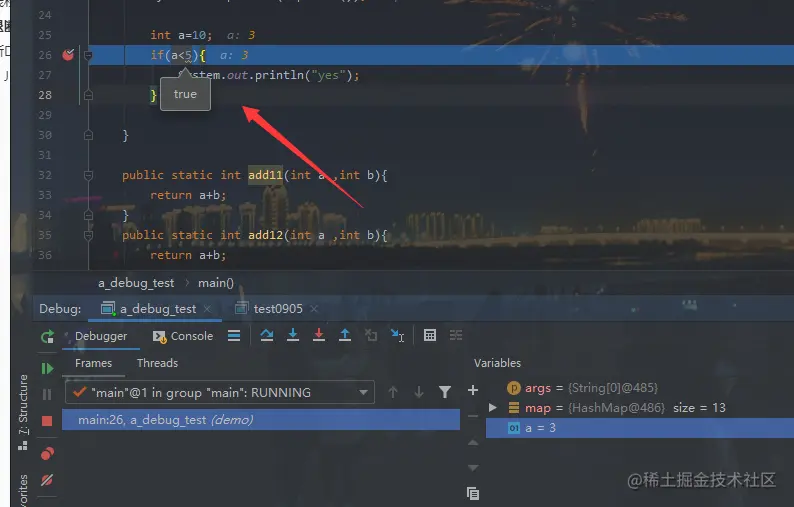Select main:26 a_debug_test stack frame
Screen dimensions: 794x507
click(x=261, y=420)
